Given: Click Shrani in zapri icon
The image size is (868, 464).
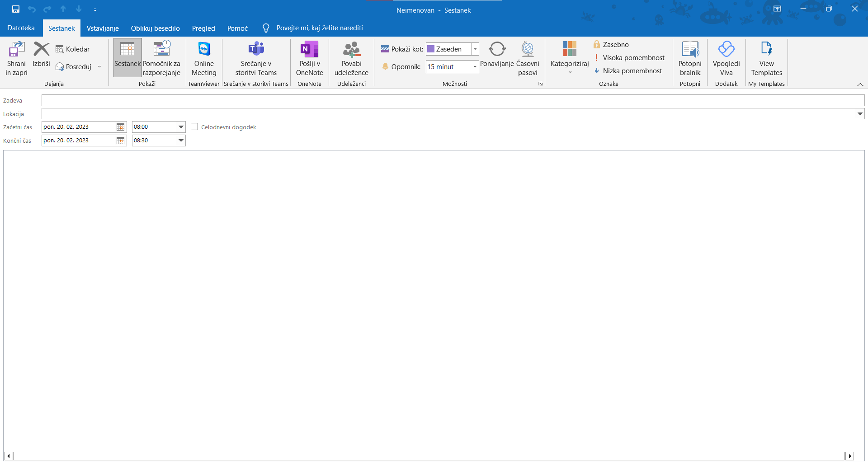Looking at the screenshot, I should click(x=17, y=49).
